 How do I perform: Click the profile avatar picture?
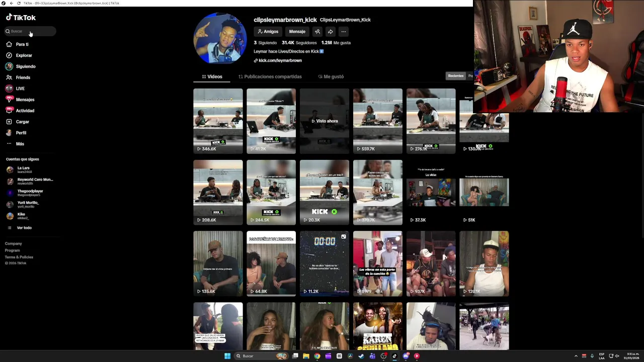(x=220, y=39)
